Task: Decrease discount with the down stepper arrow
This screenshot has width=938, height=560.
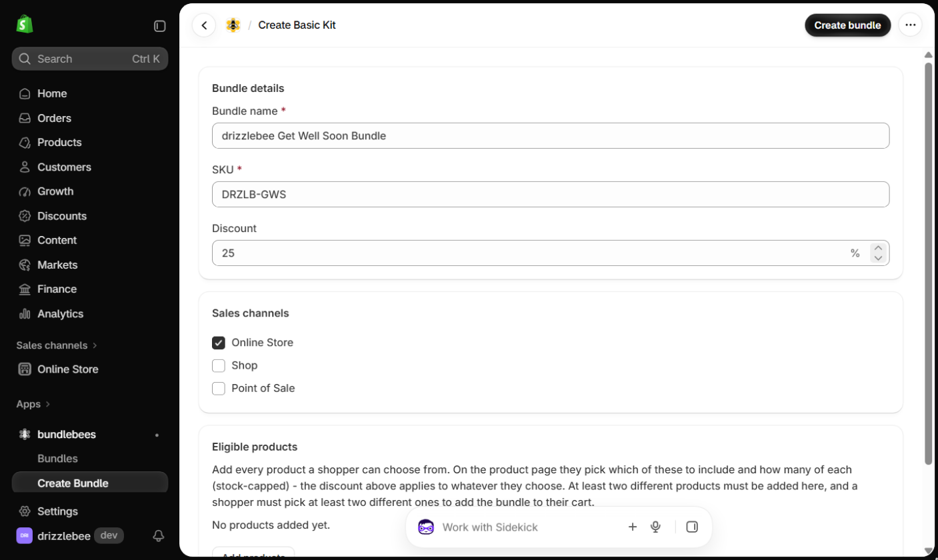Action: (878, 259)
